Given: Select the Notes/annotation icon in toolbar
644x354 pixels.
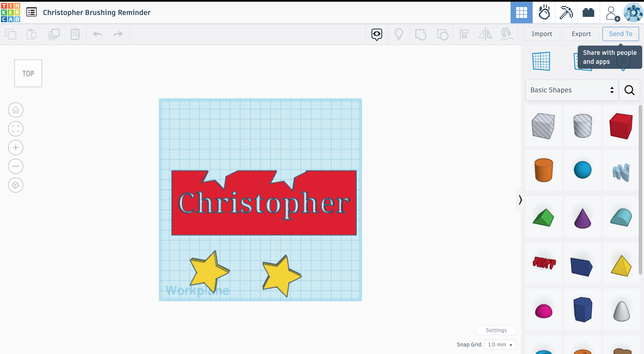Looking at the screenshot, I should pyautogui.click(x=377, y=34).
